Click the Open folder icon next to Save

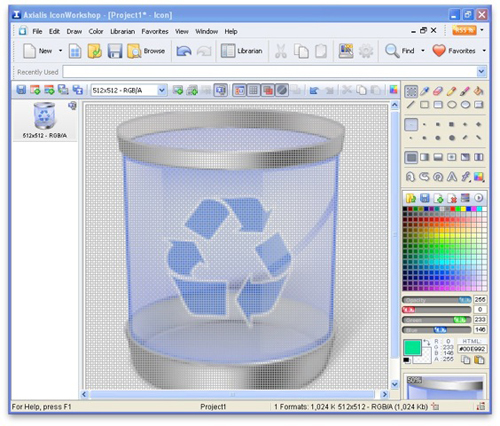(x=95, y=51)
